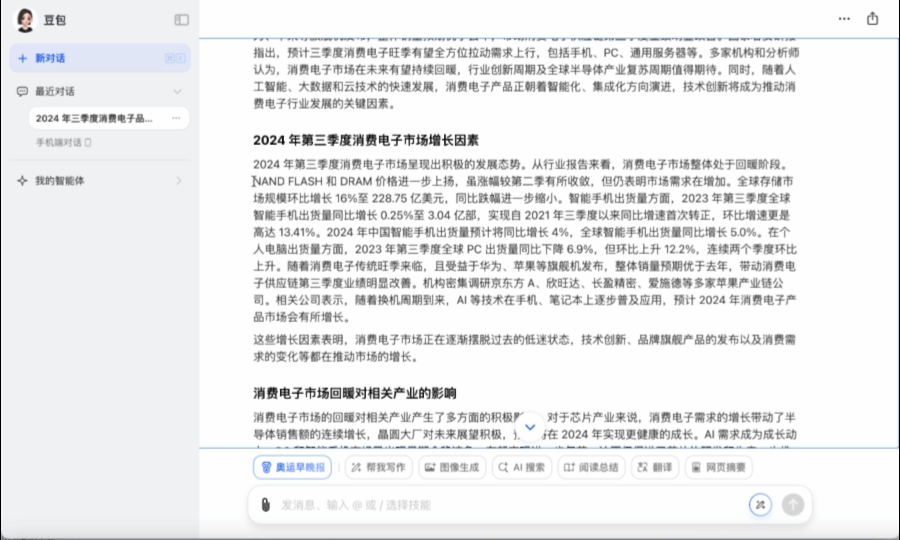Collapse the sidebar with the panel icon

181,20
